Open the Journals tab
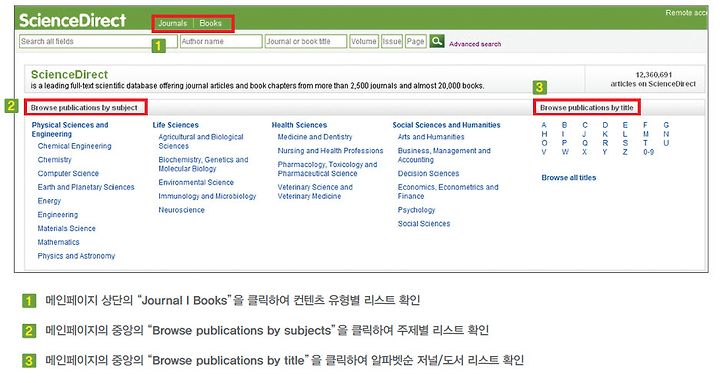This screenshot has width=720, height=383. point(173,23)
